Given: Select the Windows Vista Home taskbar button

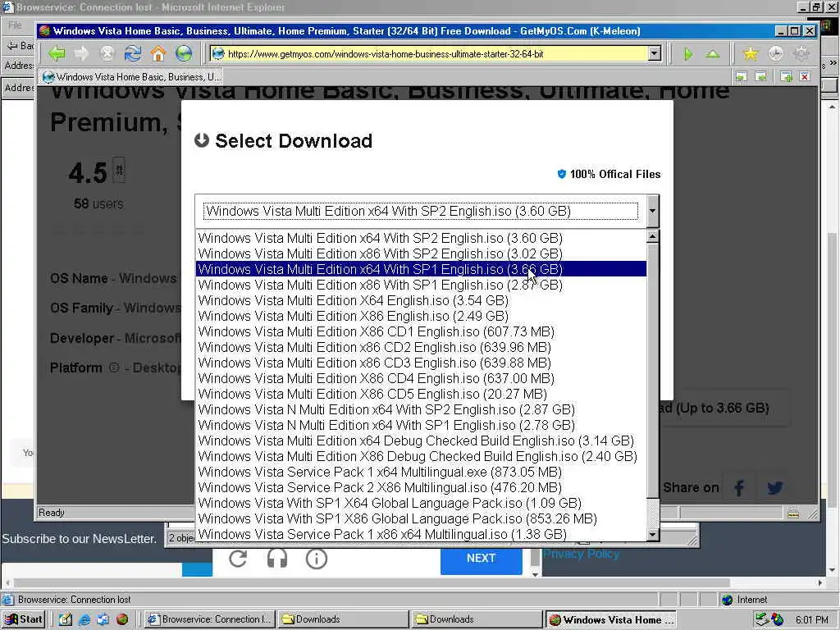Looking at the screenshot, I should [x=611, y=619].
